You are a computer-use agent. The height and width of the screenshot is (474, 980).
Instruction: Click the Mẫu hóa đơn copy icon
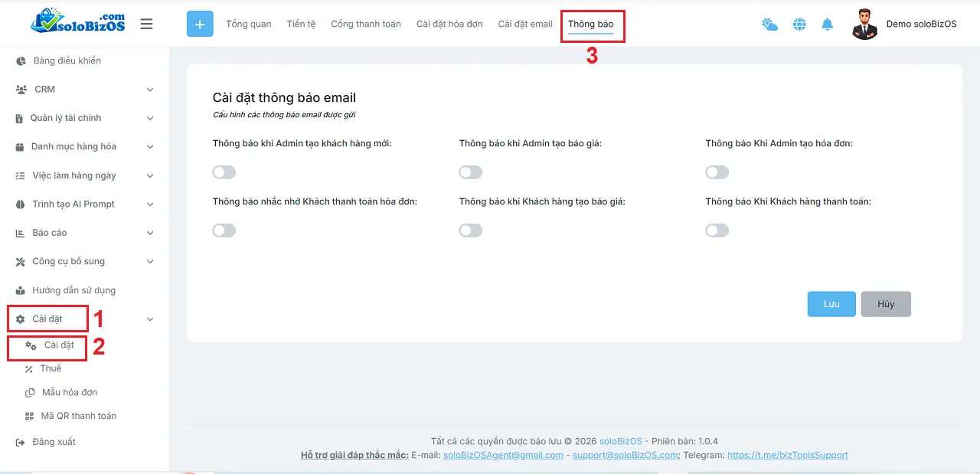30,393
